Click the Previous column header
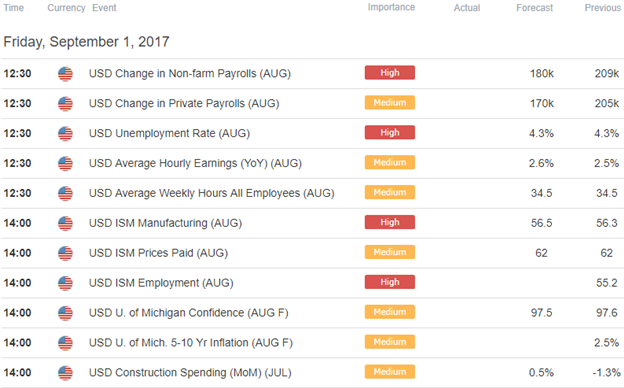The height and width of the screenshot is (388, 624). coord(603,8)
